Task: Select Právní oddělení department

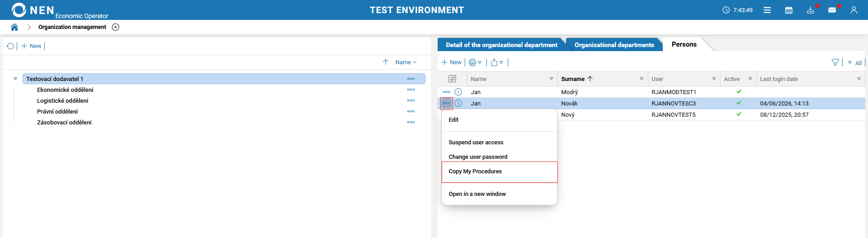Action: tap(57, 111)
